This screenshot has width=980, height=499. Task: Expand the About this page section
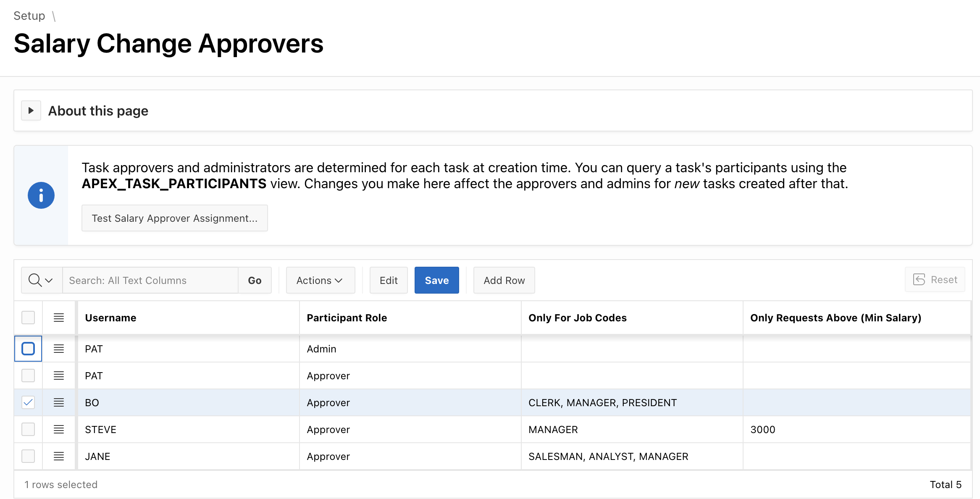(x=31, y=110)
